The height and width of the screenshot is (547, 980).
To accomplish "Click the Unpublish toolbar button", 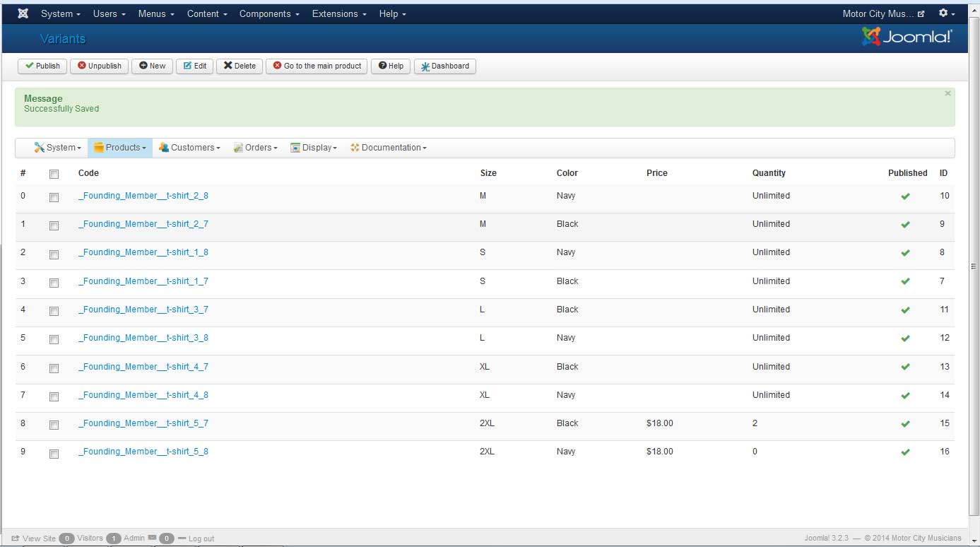I will tap(99, 66).
